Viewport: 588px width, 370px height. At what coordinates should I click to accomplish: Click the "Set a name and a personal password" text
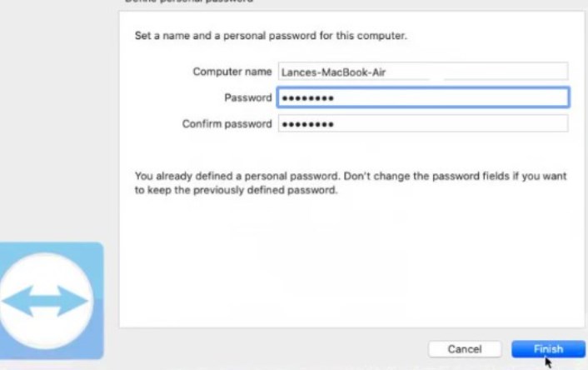[270, 37]
